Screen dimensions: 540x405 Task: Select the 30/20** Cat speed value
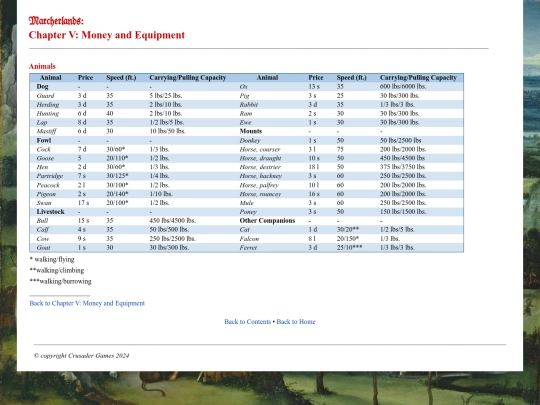(x=348, y=230)
